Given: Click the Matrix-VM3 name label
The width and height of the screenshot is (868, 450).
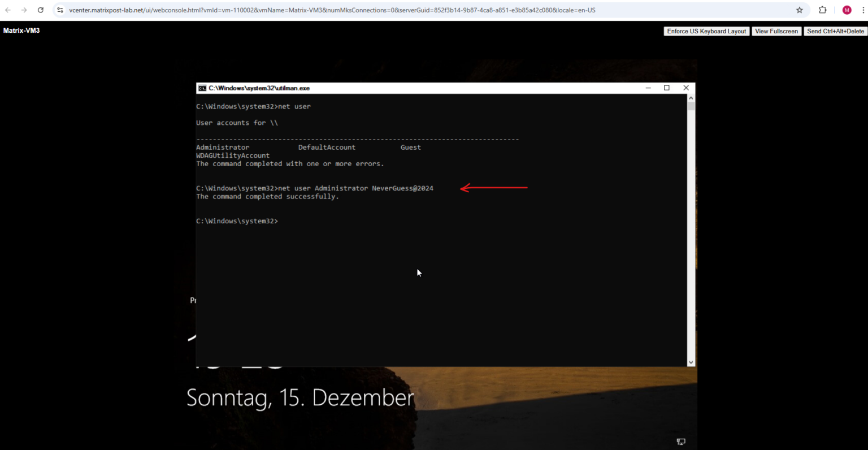Looking at the screenshot, I should point(21,30).
